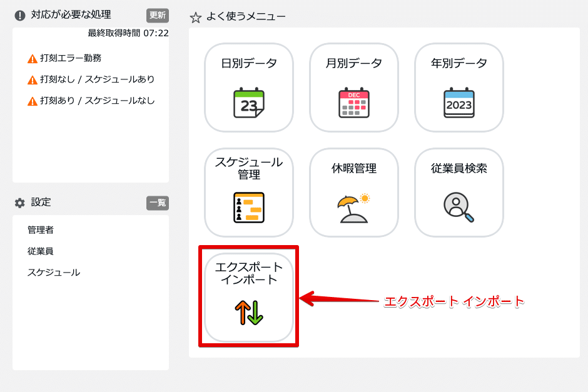Viewport: 588px width, 392px height.
Task: Click the 最終取得時間 07:22 timestamp
Action: (128, 33)
